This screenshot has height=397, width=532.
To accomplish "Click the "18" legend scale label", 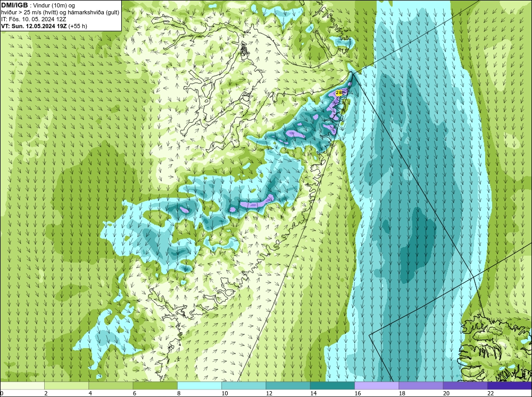I will click(x=402, y=393).
